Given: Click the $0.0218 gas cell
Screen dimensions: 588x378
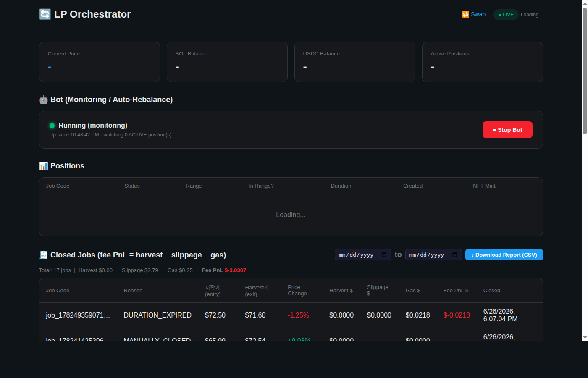Looking at the screenshot, I should coord(417,315).
